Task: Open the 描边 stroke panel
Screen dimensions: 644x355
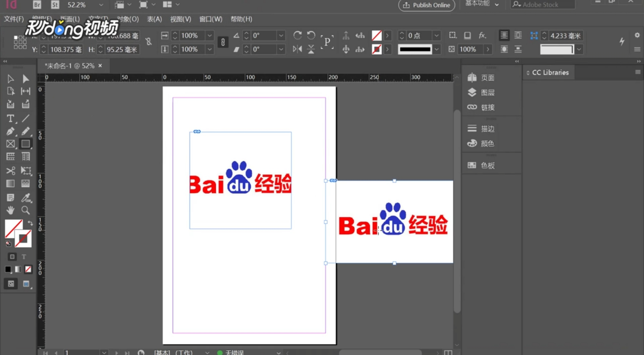Action: [481, 129]
